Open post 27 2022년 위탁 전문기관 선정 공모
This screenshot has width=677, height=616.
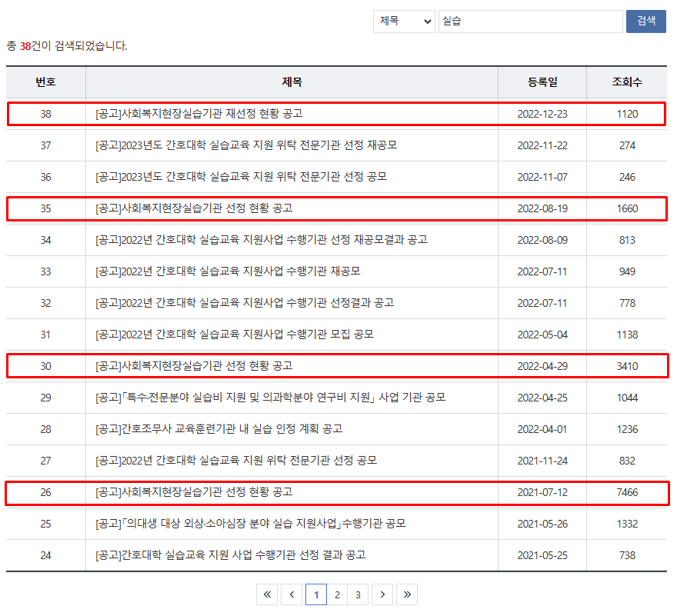click(236, 460)
